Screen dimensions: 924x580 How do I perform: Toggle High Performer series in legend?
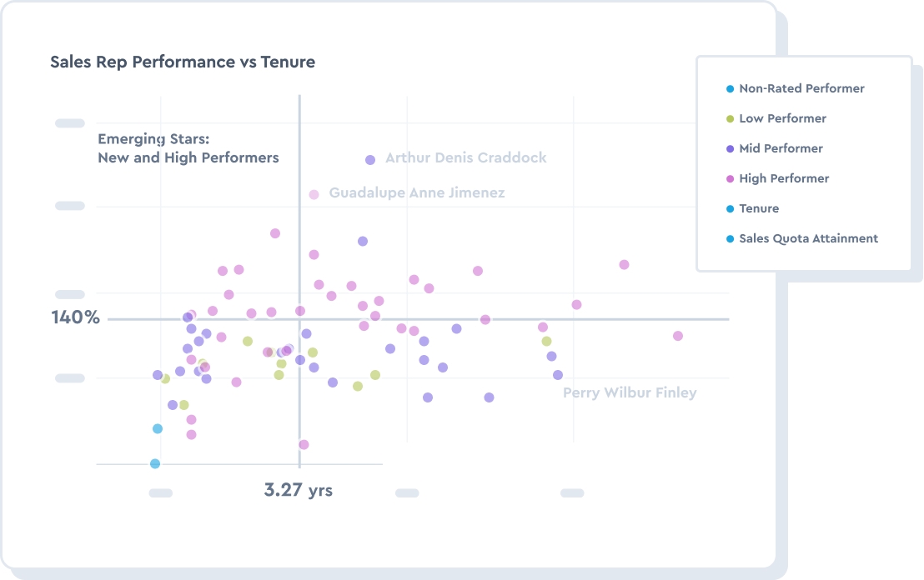point(784,178)
